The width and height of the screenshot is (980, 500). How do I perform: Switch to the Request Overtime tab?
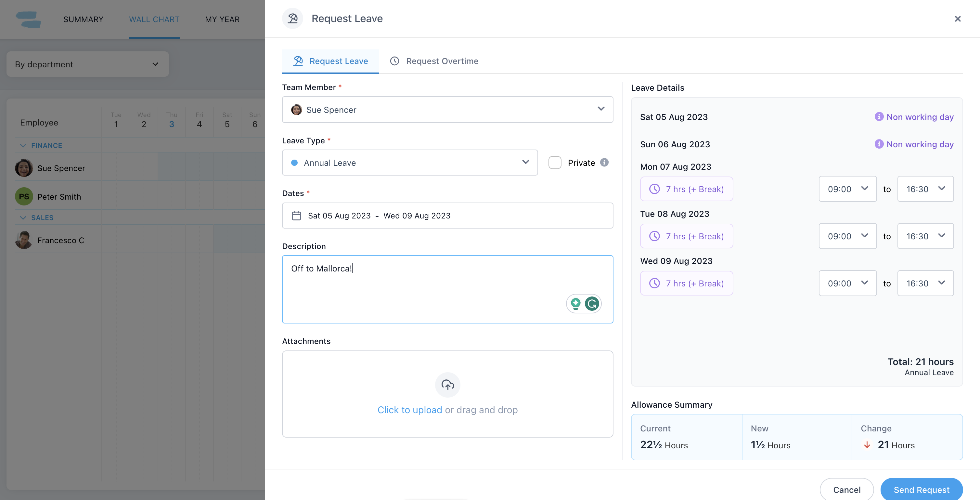434,61
